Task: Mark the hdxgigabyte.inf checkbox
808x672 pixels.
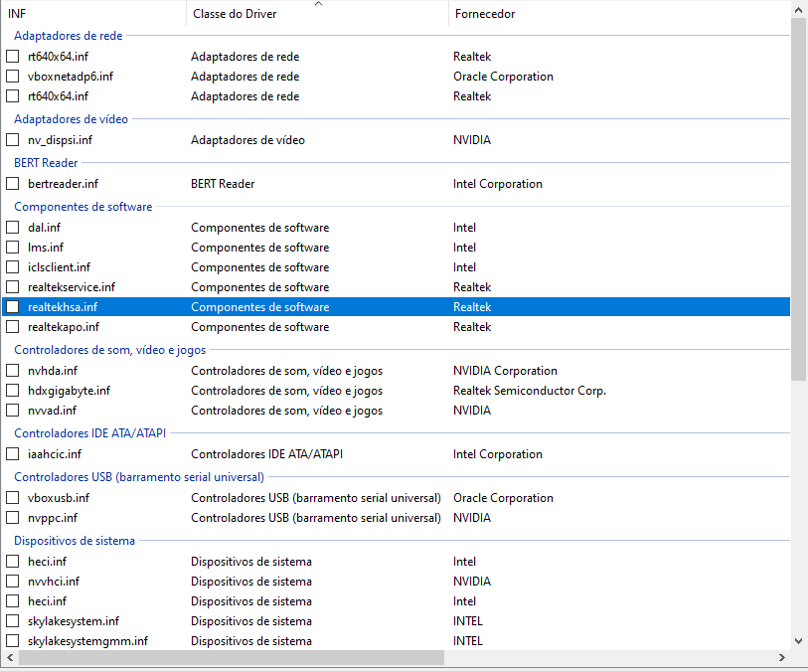Action: pyautogui.click(x=12, y=391)
